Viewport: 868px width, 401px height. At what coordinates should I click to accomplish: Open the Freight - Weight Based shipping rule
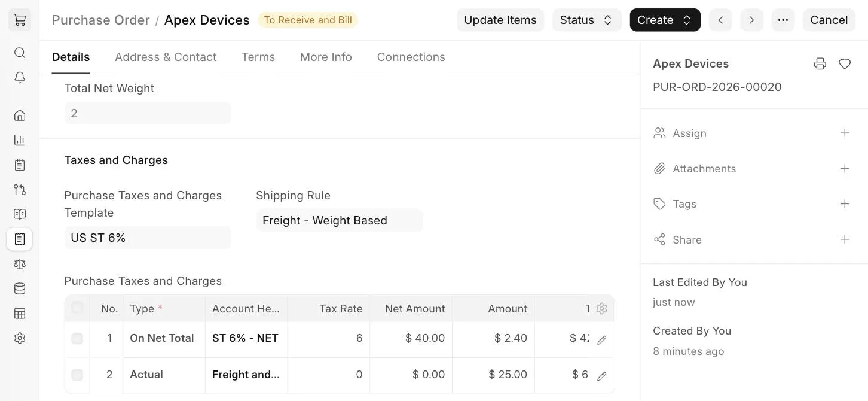(340, 220)
